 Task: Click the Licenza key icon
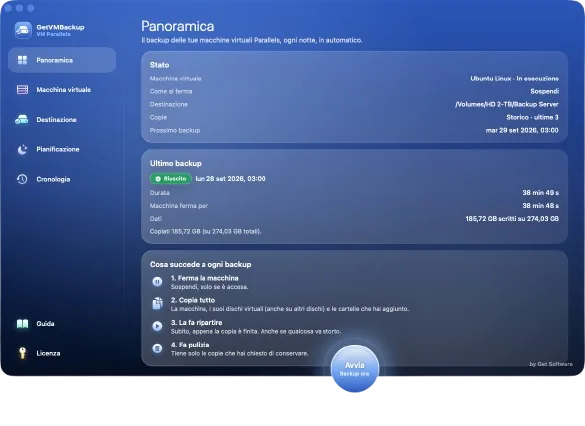point(22,353)
